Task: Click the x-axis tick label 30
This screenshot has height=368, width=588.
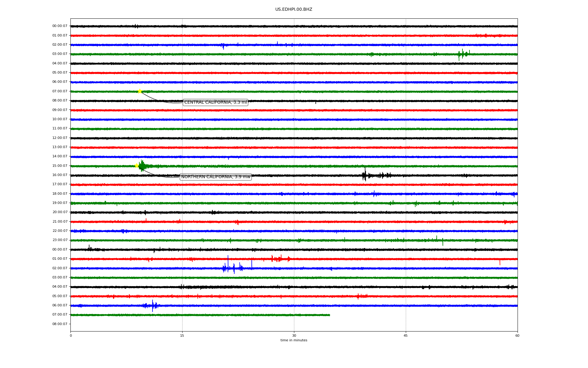Action: [x=294, y=335]
